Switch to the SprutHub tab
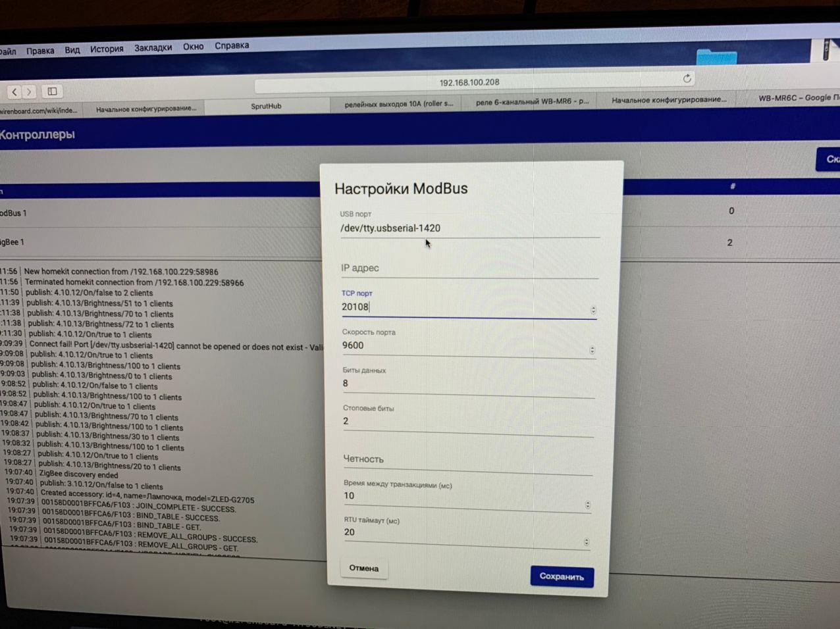 [x=266, y=106]
